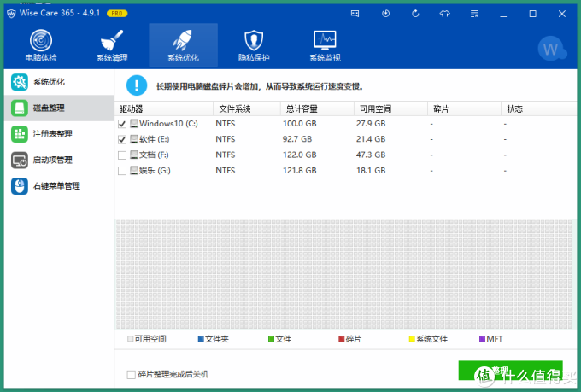Click the 27.9 GB free space cell
This screenshot has height=392, width=581.
371,123
